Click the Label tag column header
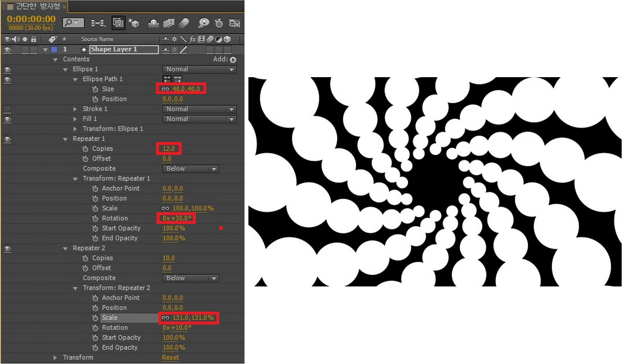Viewport: 622px width, 364px height. (x=53, y=39)
